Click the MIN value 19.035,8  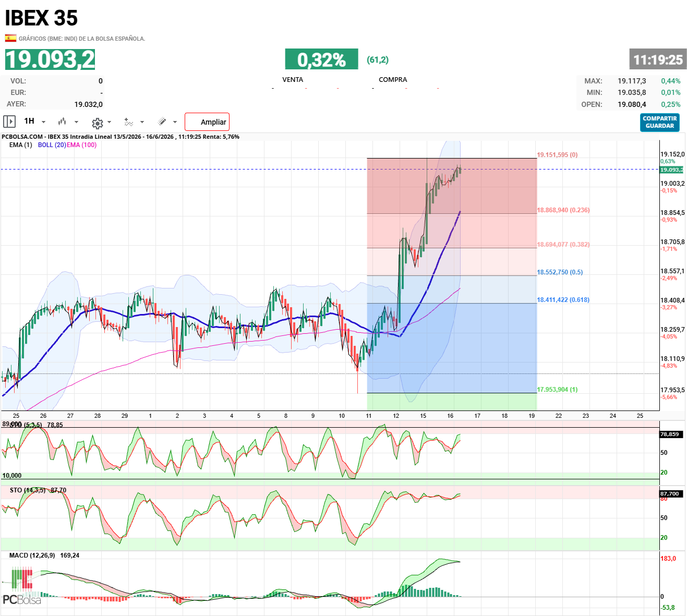click(632, 92)
